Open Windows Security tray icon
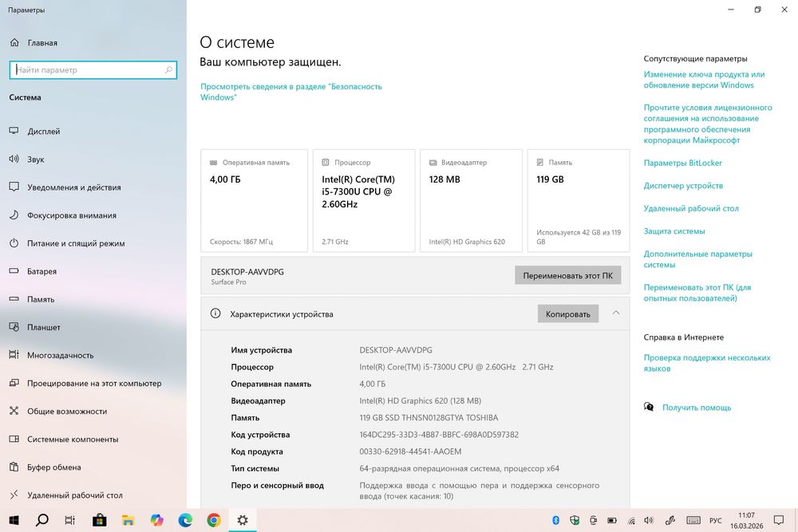Image resolution: width=798 pixels, height=532 pixels. [x=575, y=520]
